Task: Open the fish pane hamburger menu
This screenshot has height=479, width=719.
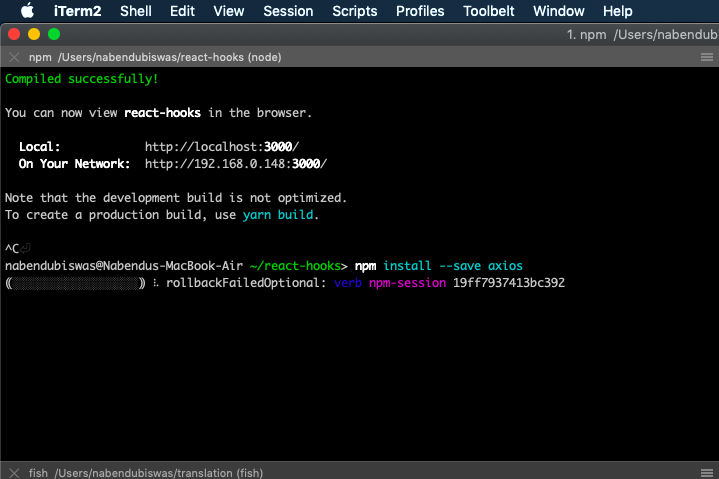Action: click(x=707, y=473)
